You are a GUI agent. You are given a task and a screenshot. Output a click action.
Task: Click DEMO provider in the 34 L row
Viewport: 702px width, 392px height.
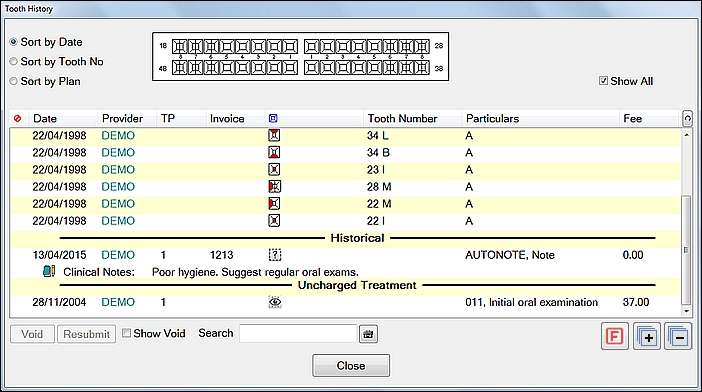tap(118, 136)
